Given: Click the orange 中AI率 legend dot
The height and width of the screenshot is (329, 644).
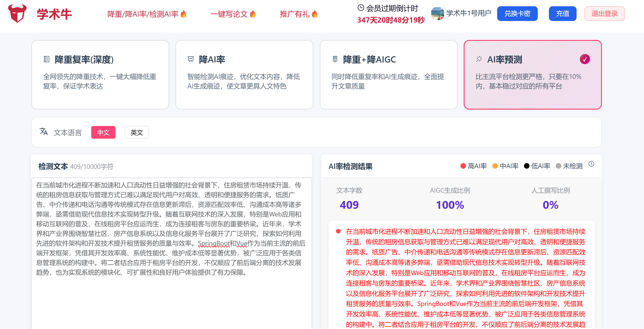Looking at the screenshot, I should pos(495,166).
